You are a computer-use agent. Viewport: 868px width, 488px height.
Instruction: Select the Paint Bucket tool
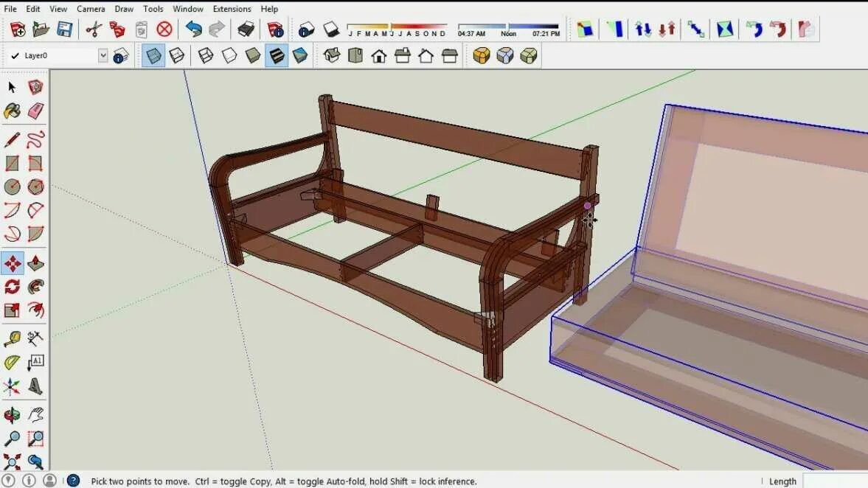(x=13, y=111)
